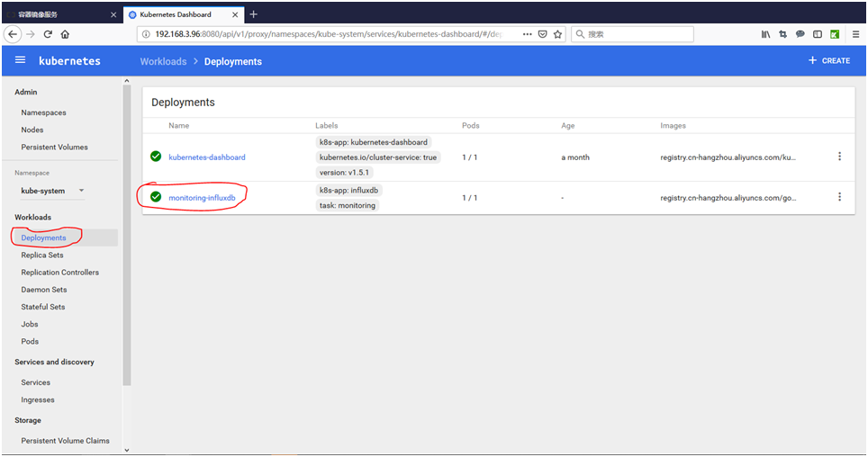The image size is (868, 457).
Task: Click the sidebar scroll up arrow
Action: (127, 81)
